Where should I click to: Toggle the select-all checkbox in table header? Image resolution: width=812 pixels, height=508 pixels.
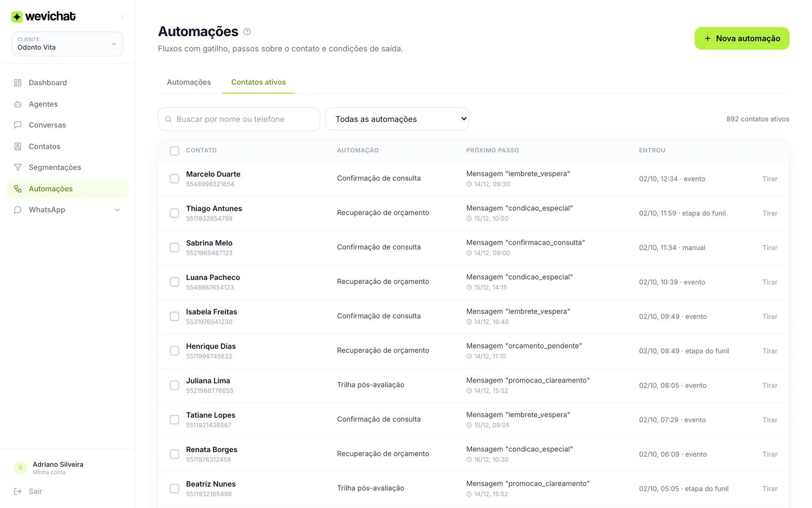(175, 151)
